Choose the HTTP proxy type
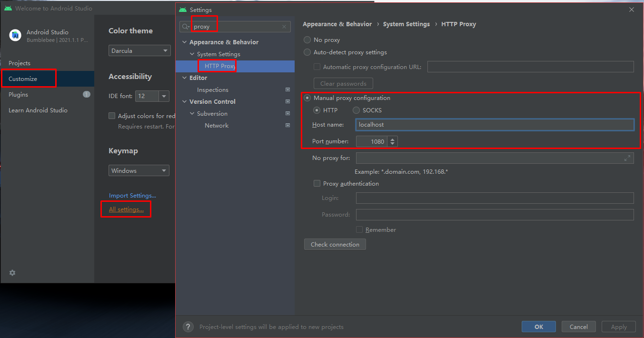The image size is (644, 338). tap(317, 110)
